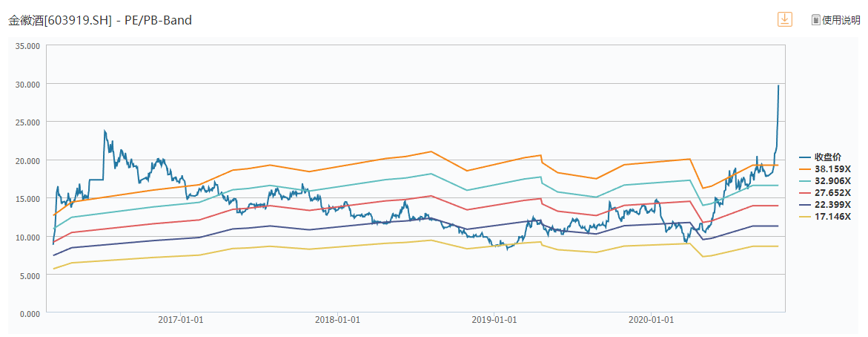Image resolution: width=868 pixels, height=337 pixels.
Task: Click the yellow 17.146X legend color line
Action: [x=805, y=216]
